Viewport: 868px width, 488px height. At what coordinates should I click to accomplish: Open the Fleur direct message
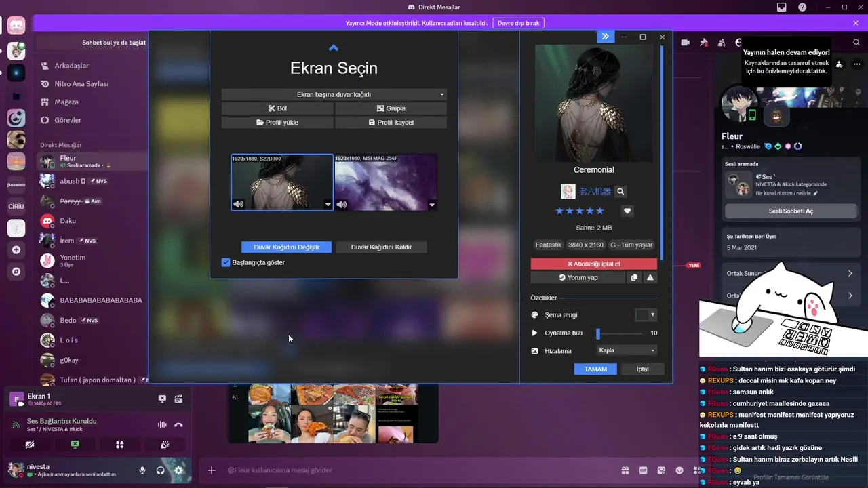pyautogui.click(x=92, y=161)
